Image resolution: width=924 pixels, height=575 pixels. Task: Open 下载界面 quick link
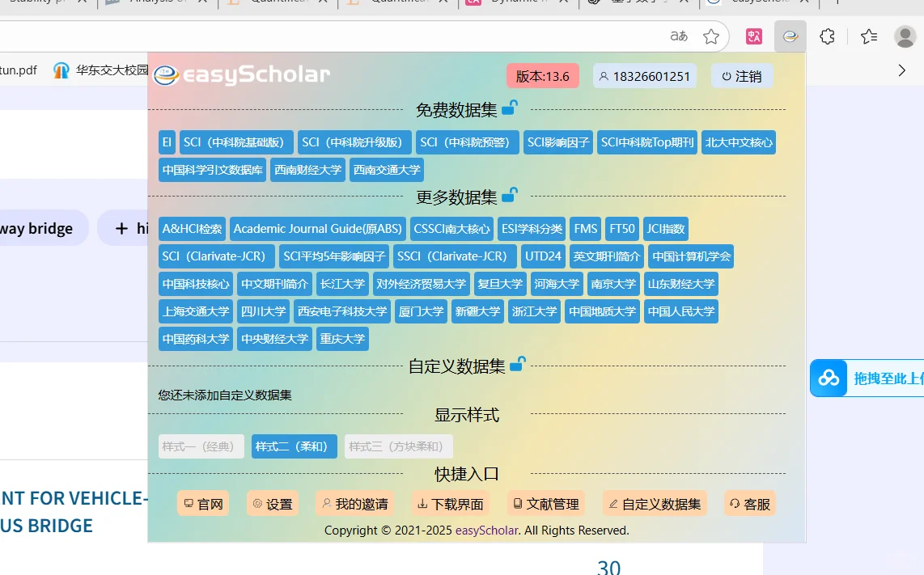[x=451, y=504]
